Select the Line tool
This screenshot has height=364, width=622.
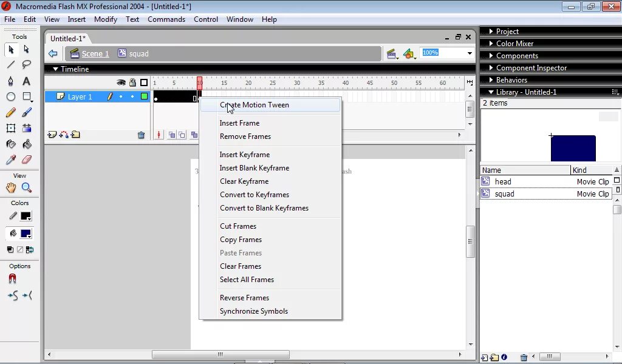(x=11, y=64)
